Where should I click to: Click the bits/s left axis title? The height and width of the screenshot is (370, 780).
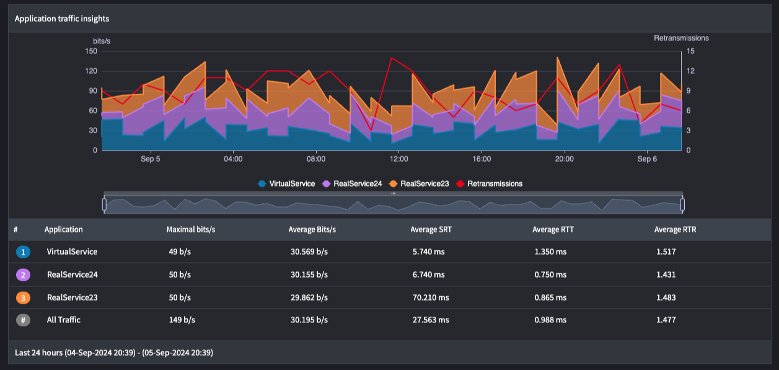[101, 41]
